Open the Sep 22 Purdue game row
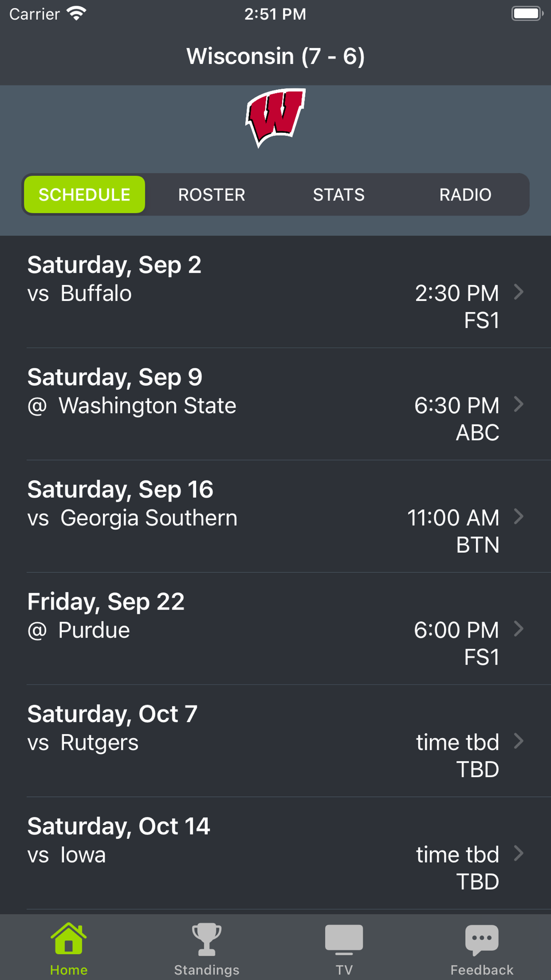551x980 pixels. (x=275, y=629)
